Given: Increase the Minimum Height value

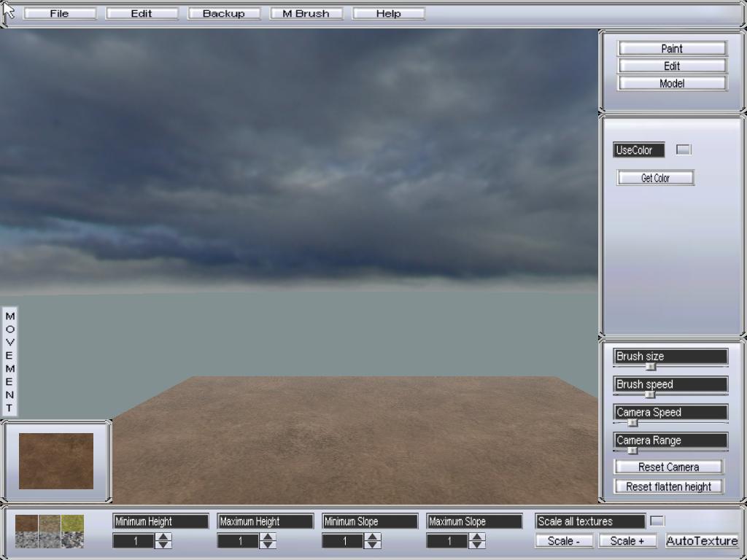Looking at the screenshot, I should (x=163, y=537).
